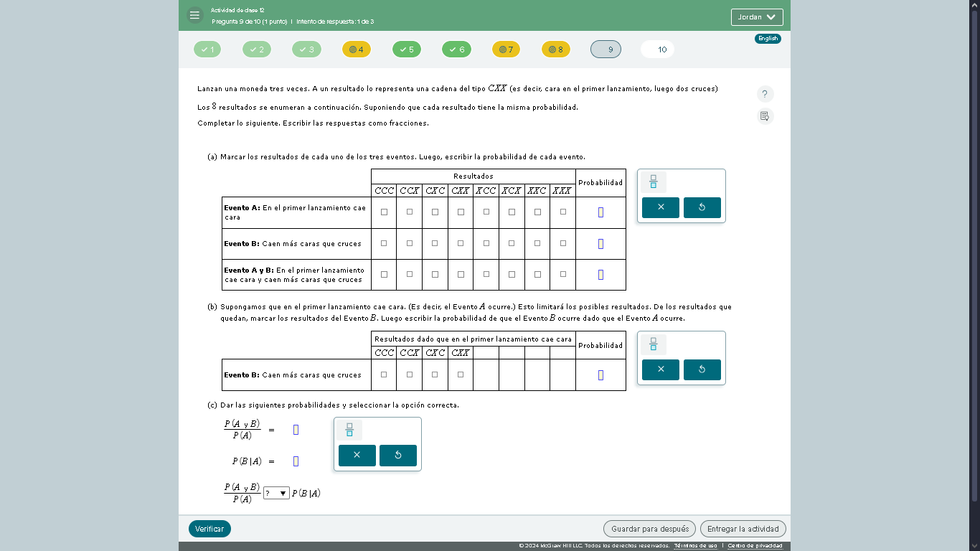Screen dimensions: 980x551
Task: Go to question 7
Action: tap(506, 50)
